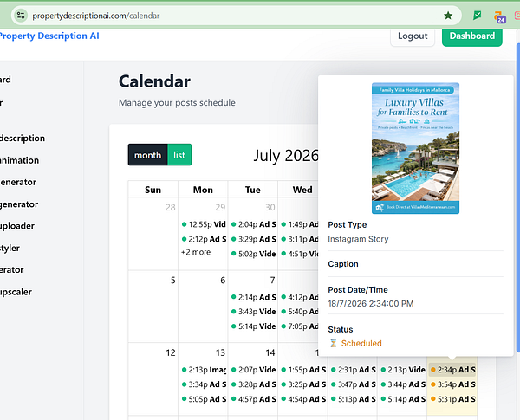Screen dimensions: 520x420
Task: Open sidebar item ending in 'description'
Action: pos(23,139)
